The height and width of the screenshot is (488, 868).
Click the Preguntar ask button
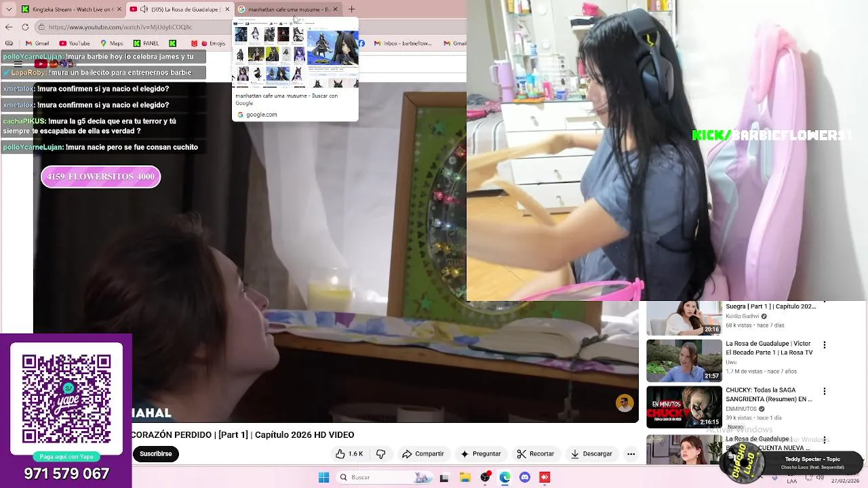[x=480, y=454]
